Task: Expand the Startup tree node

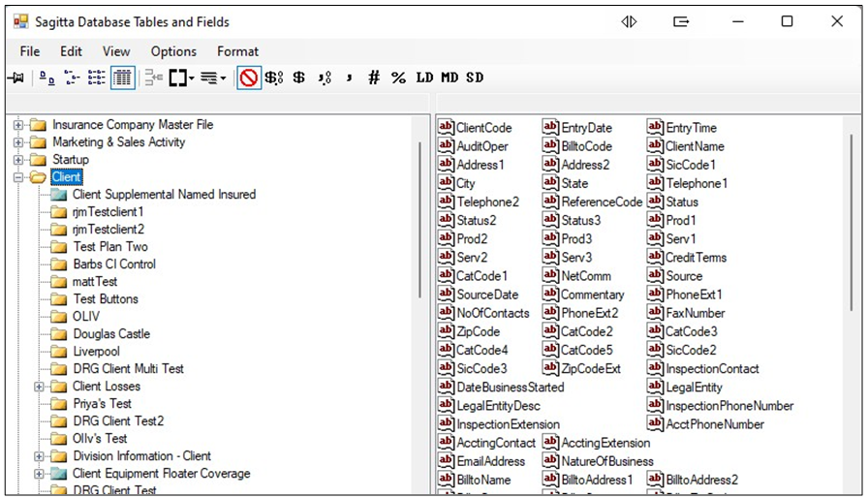Action: pyautogui.click(x=18, y=160)
